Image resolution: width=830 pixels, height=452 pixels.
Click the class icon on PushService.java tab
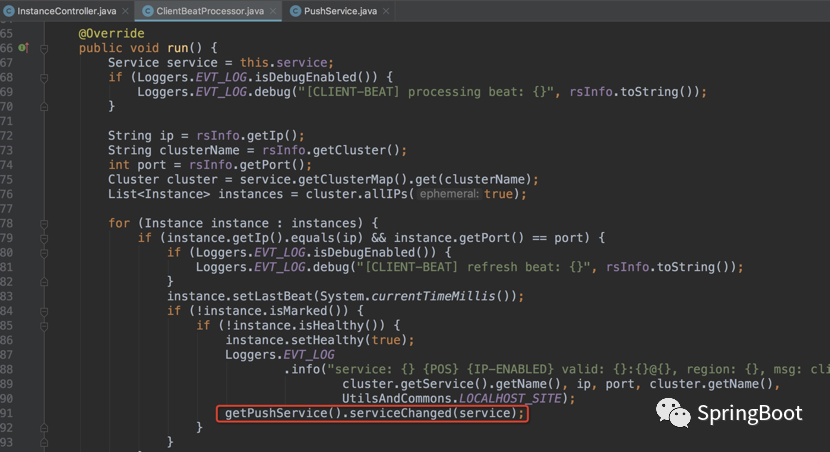[x=295, y=11]
